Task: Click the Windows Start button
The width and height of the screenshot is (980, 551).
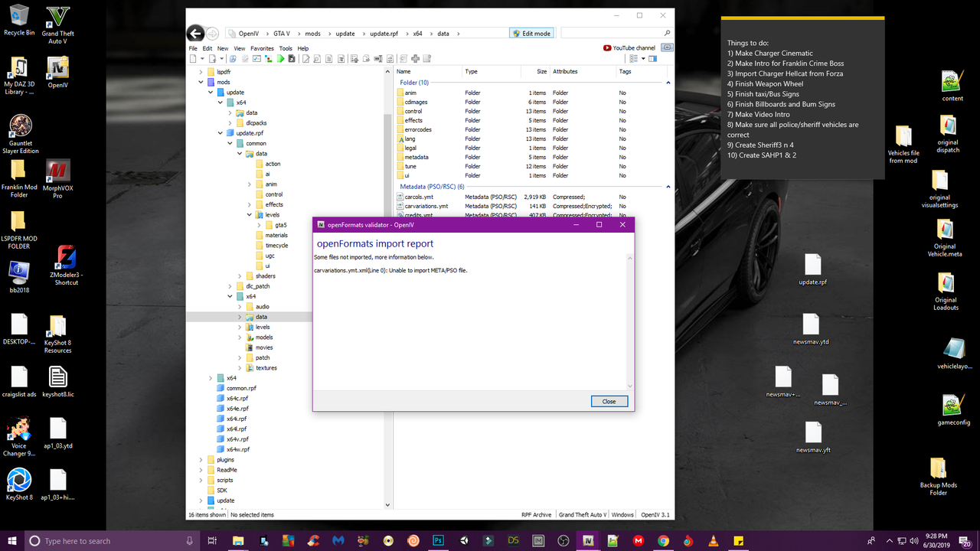Action: (12, 540)
